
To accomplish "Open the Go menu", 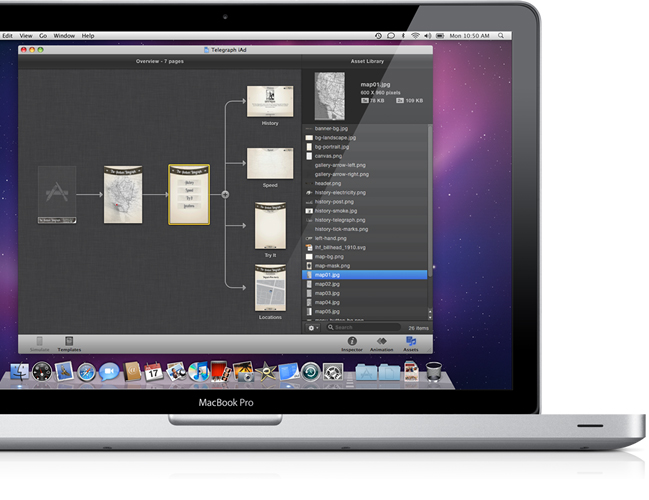I will click(43, 36).
